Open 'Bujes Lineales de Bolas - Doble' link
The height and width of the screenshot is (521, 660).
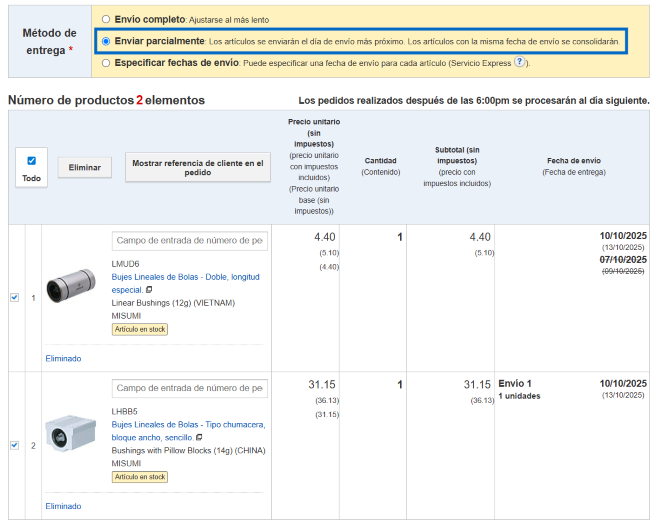[186, 276]
